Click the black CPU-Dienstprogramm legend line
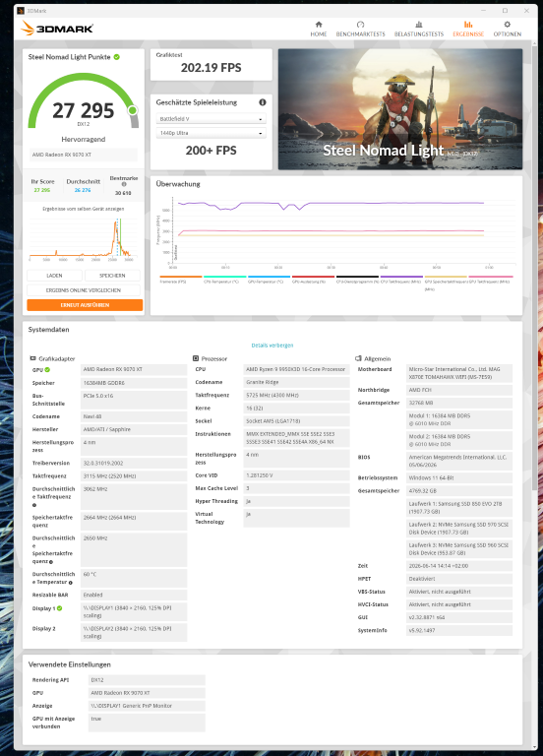Viewport: 543px width, 756px height. coord(357,277)
